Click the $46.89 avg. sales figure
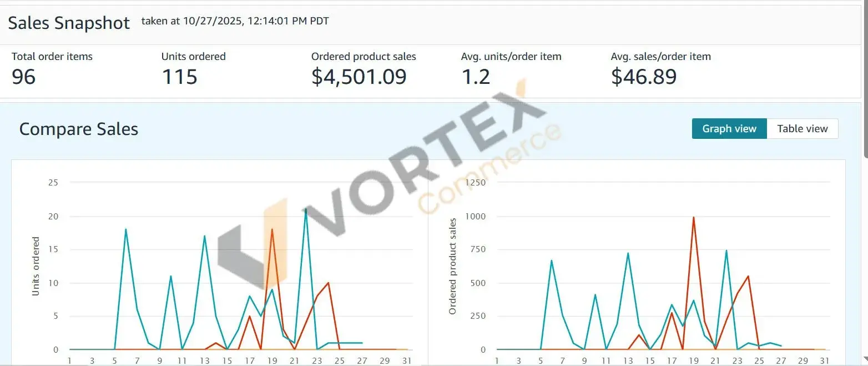This screenshot has width=868, height=366. coord(644,77)
